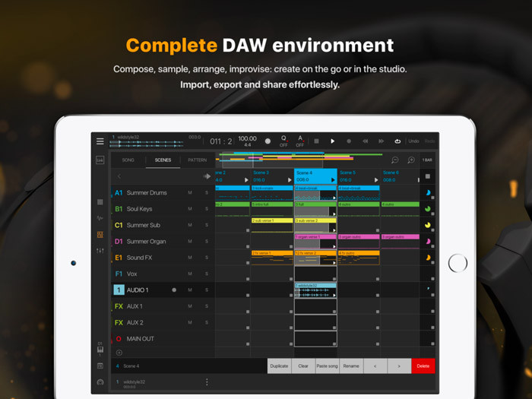Click the add track plus icon
Viewport: 532px width, 399px height.
(119, 353)
